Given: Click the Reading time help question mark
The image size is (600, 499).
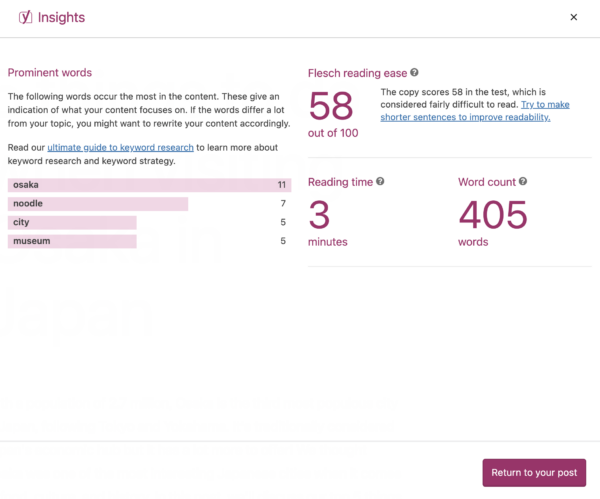Looking at the screenshot, I should (380, 182).
